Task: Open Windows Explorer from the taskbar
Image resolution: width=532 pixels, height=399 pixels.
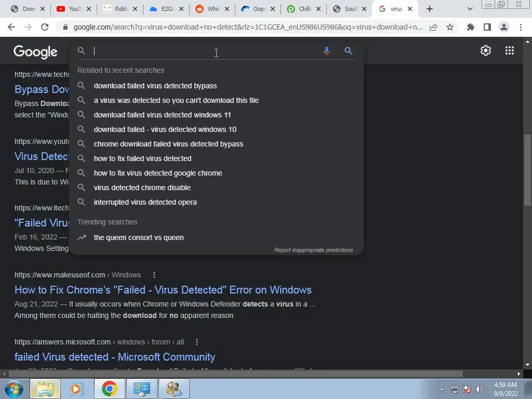Action: tap(45, 389)
